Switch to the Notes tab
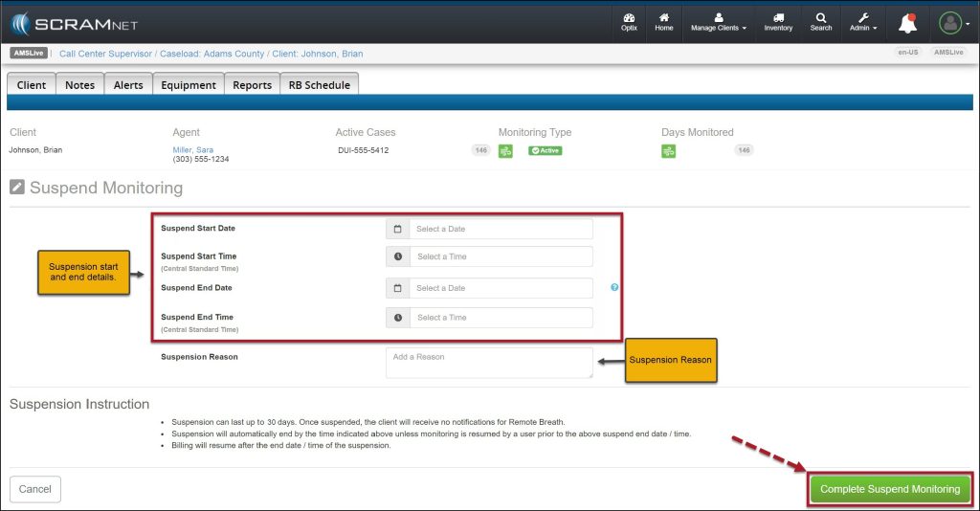This screenshot has width=980, height=511. coord(79,85)
